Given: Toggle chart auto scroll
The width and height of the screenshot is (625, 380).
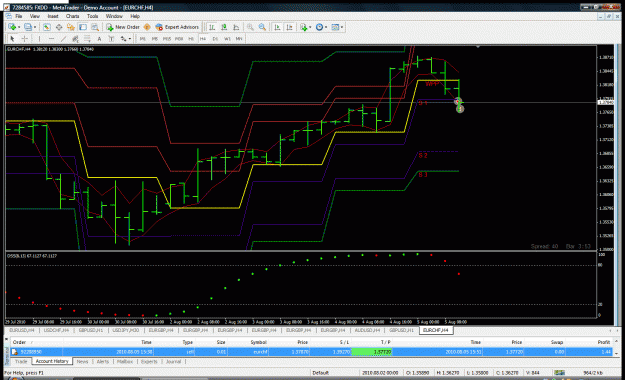Looking at the screenshot, I should (x=277, y=27).
